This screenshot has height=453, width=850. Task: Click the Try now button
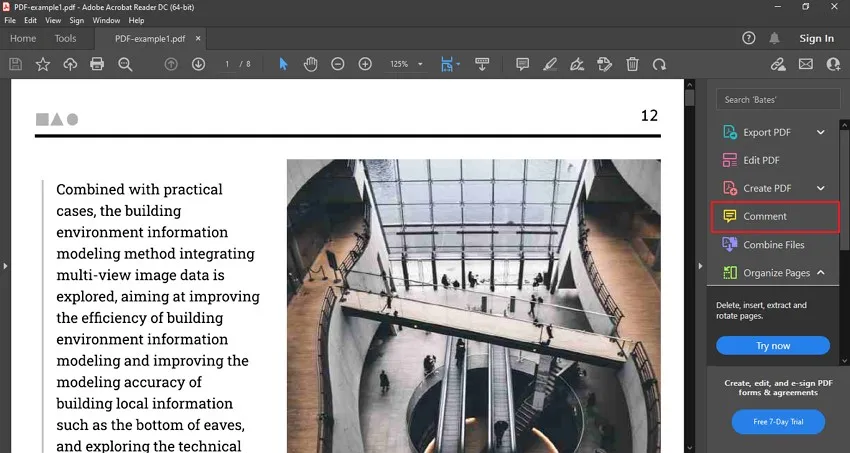pyautogui.click(x=772, y=346)
